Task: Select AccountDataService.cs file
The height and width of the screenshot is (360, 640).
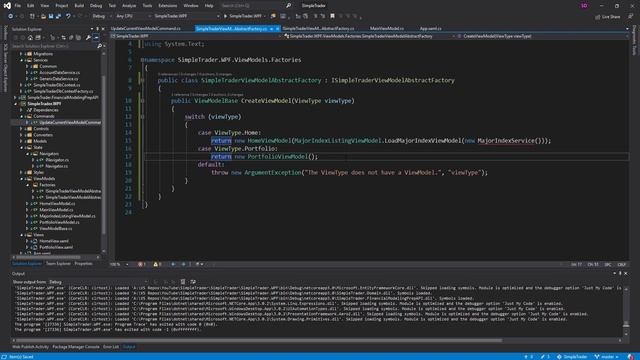Action: 60,72
